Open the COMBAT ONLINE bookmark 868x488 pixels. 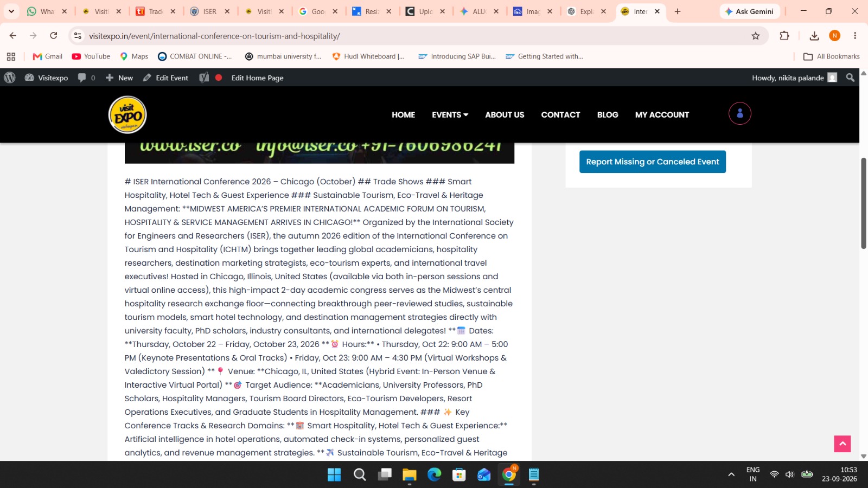[x=195, y=56]
